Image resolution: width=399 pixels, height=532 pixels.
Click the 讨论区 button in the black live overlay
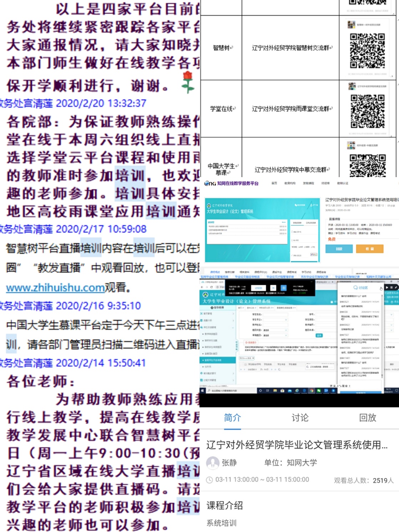258,288
